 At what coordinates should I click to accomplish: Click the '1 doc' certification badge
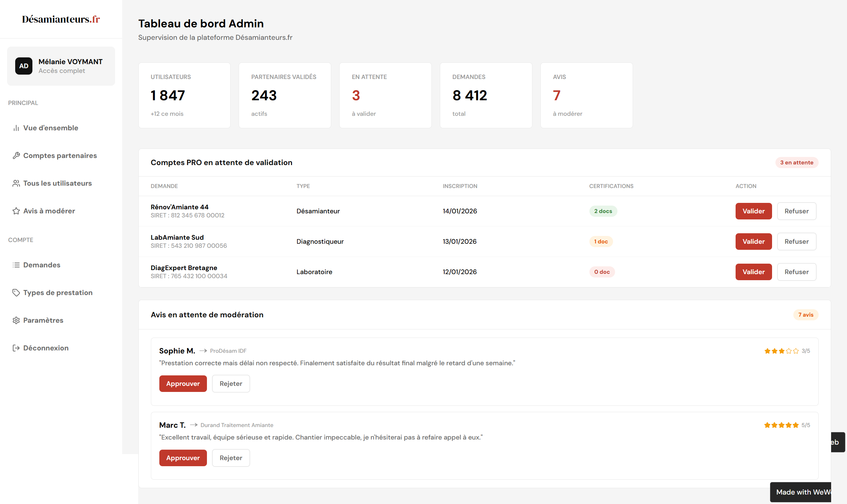click(601, 241)
